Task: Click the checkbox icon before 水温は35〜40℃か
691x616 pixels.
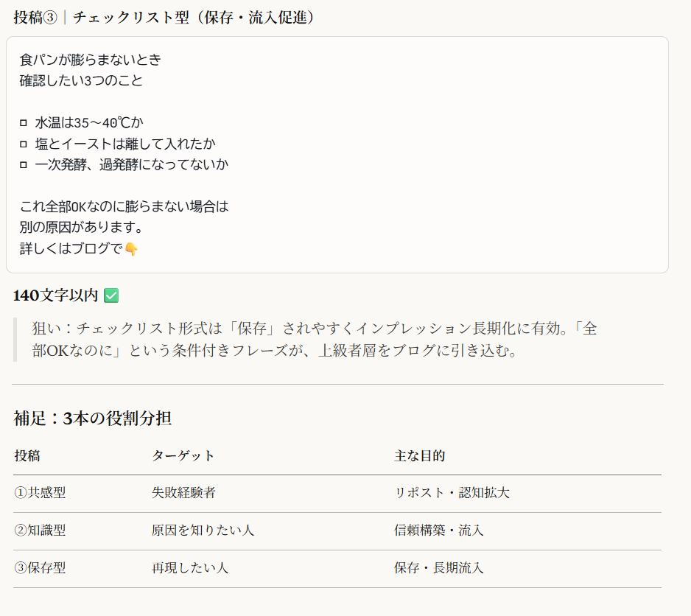Action: pyautogui.click(x=23, y=122)
